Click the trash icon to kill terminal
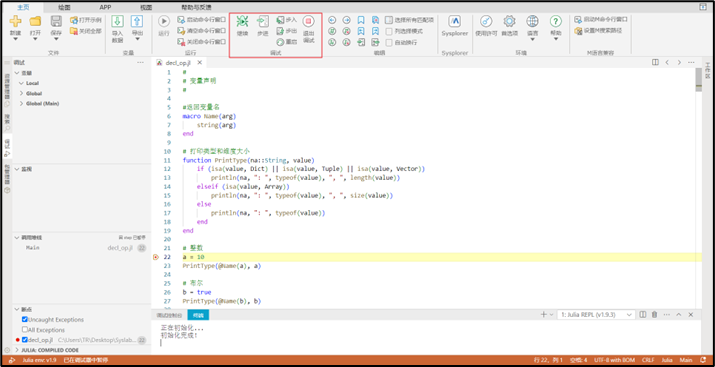715x367 pixels. tap(655, 315)
